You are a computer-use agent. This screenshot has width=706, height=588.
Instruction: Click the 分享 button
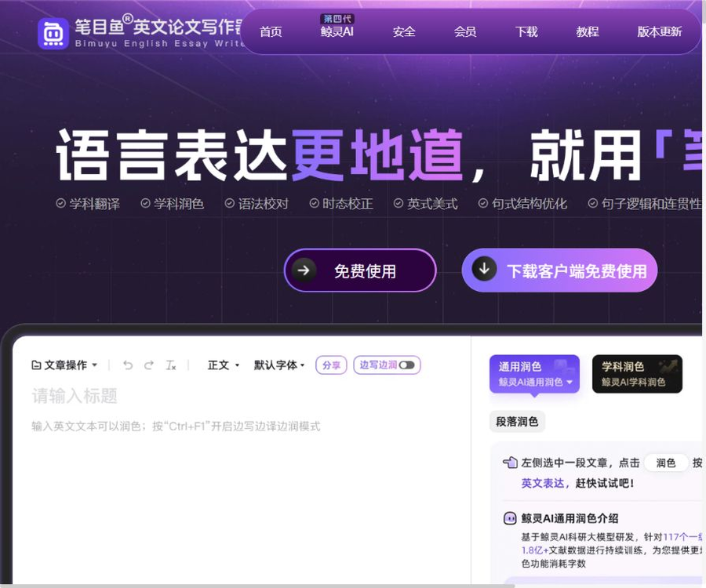(x=331, y=365)
